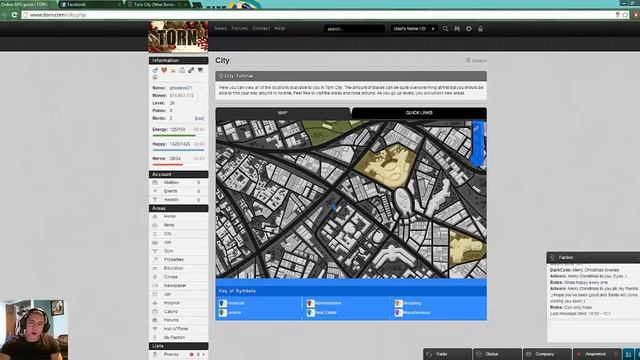This screenshot has width=640, height=360.
Task: Open Properties in Areas list
Action: [178, 260]
